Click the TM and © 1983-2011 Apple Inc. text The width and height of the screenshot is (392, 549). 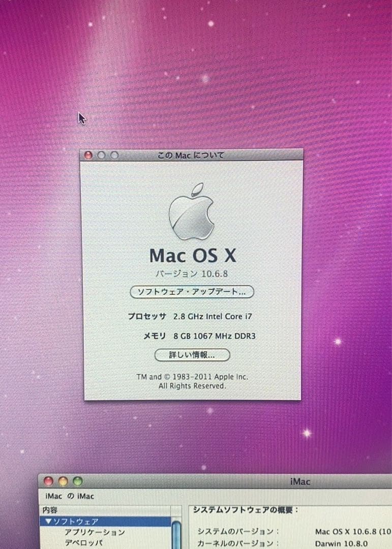pos(192,377)
